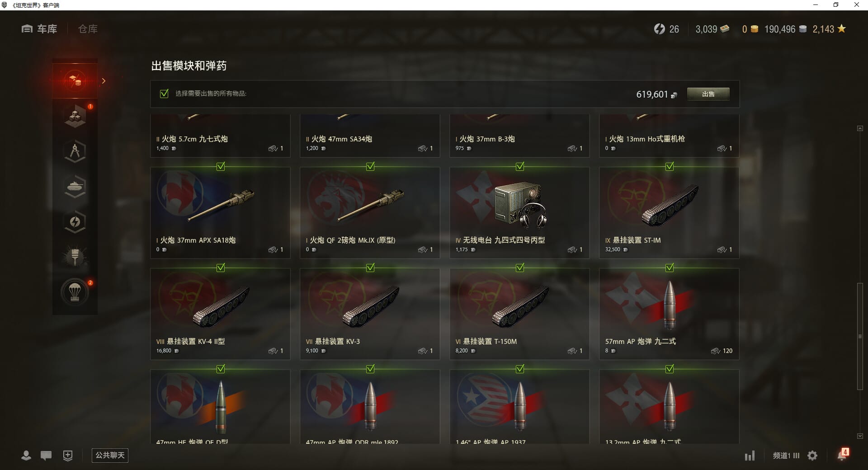Open the paint brush customization sidebar icon

pyautogui.click(x=75, y=257)
